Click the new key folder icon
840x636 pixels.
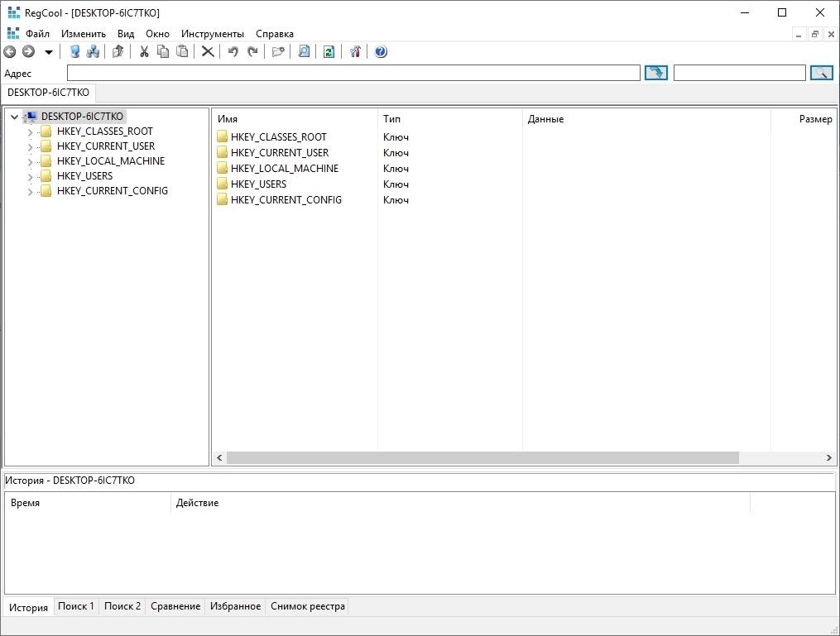point(278,52)
